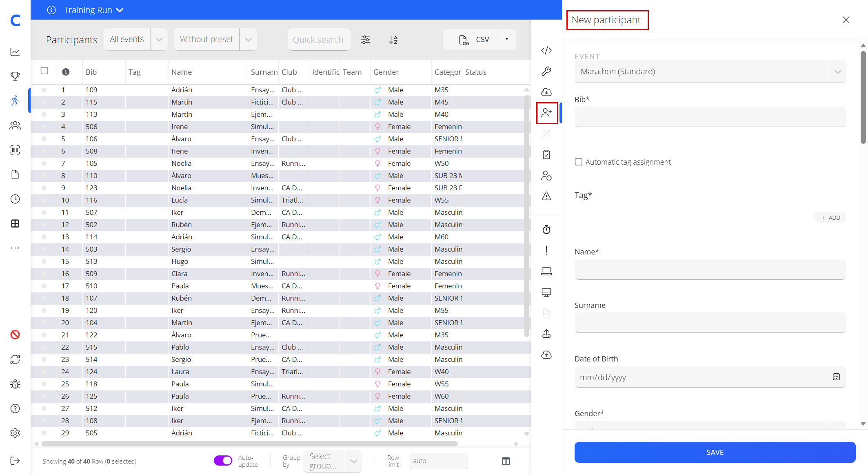
Task: Click the logout icon in sidebar
Action: 15,461
